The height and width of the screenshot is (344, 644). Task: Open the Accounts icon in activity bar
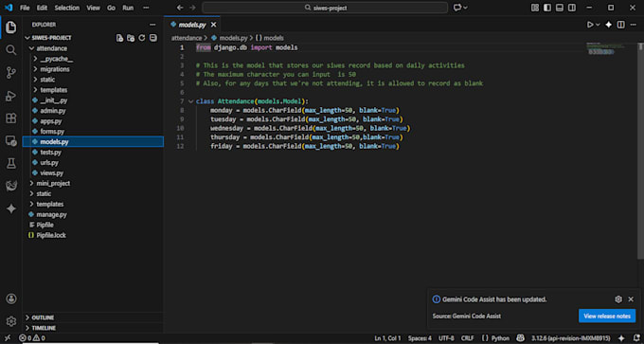[x=11, y=299]
